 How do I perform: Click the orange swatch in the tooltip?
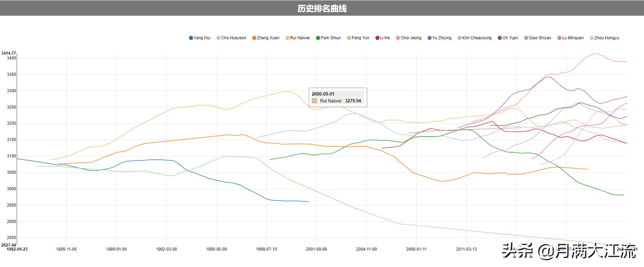[x=314, y=101]
